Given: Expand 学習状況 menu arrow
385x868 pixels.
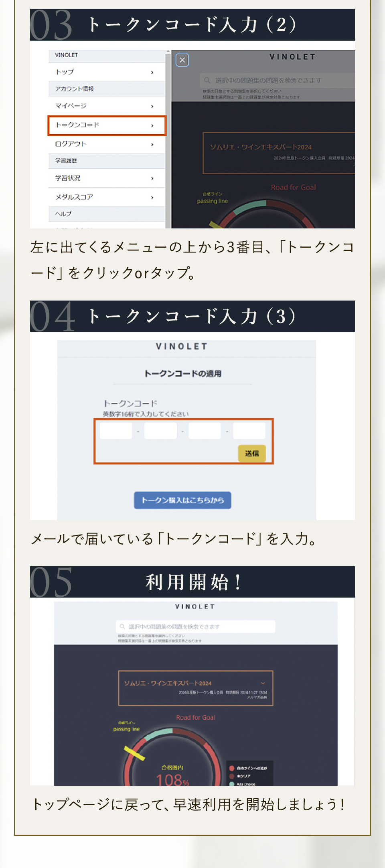Looking at the screenshot, I should (152, 178).
